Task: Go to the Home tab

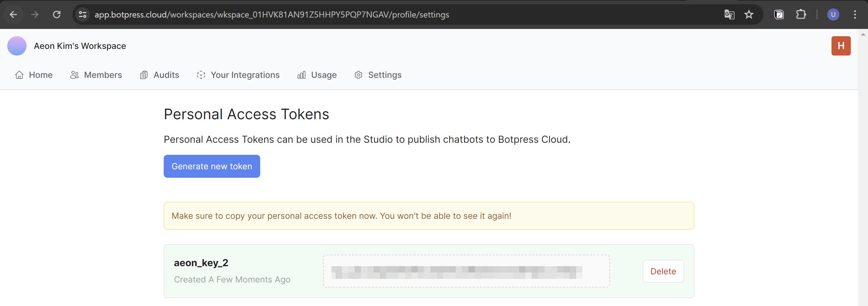Action: [x=34, y=75]
